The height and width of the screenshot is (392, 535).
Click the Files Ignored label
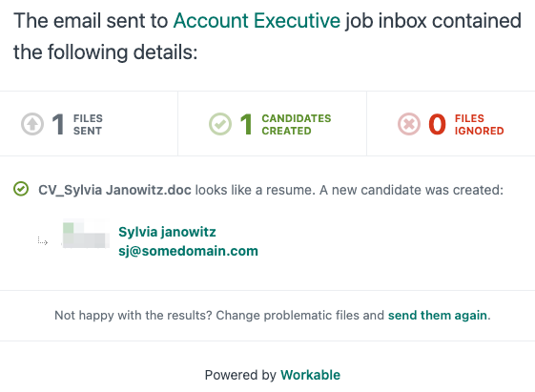pyautogui.click(x=479, y=125)
